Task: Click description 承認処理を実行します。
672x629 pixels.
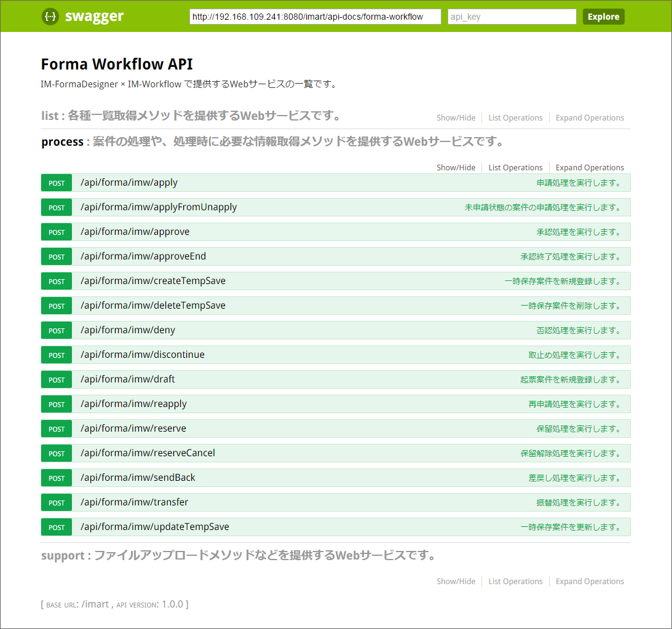Action: (579, 232)
